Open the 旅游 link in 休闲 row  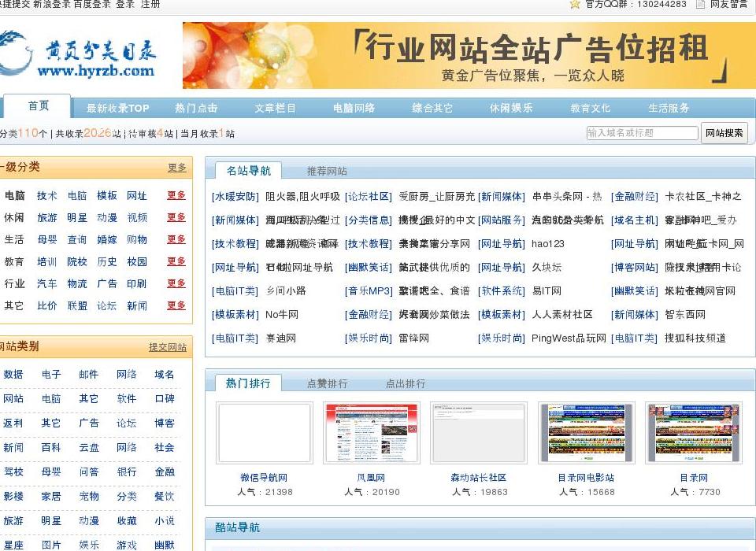[47, 218]
